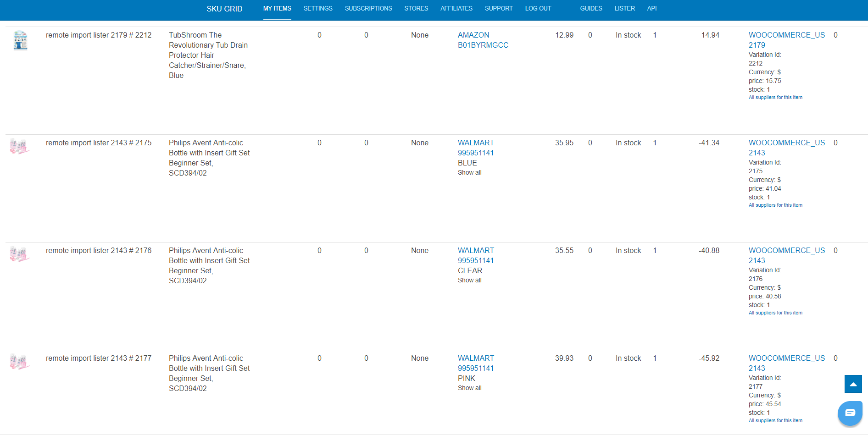This screenshot has height=435, width=868.
Task: Click profit value -45.92
Action: (709, 358)
